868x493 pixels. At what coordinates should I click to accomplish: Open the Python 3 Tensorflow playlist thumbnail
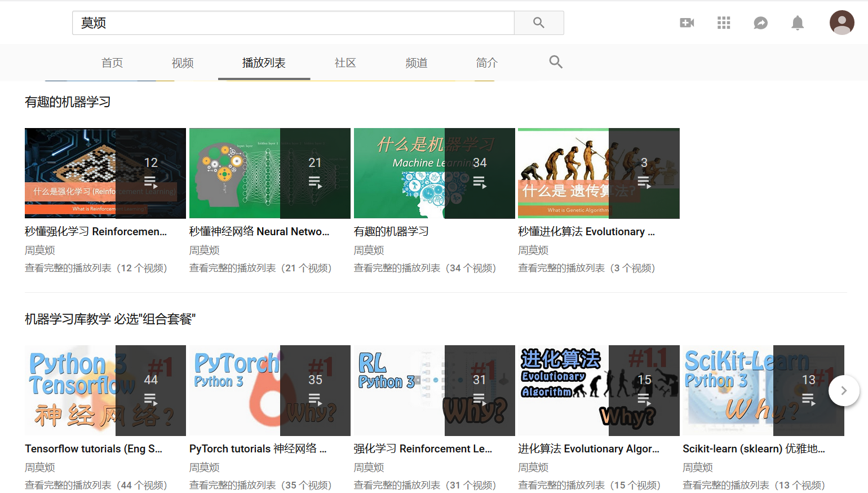click(105, 390)
